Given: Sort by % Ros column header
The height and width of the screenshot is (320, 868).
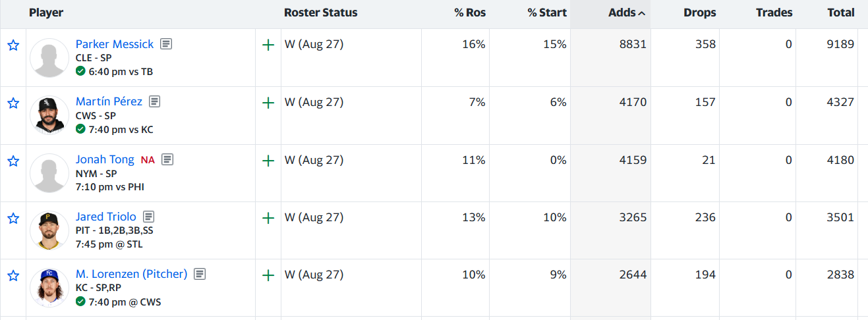Looking at the screenshot, I should click(x=469, y=13).
